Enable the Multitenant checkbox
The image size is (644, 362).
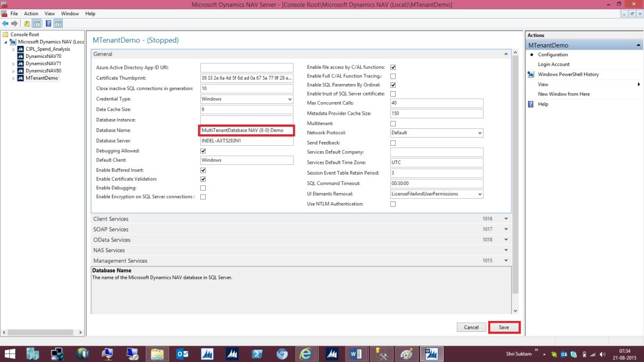coord(393,124)
